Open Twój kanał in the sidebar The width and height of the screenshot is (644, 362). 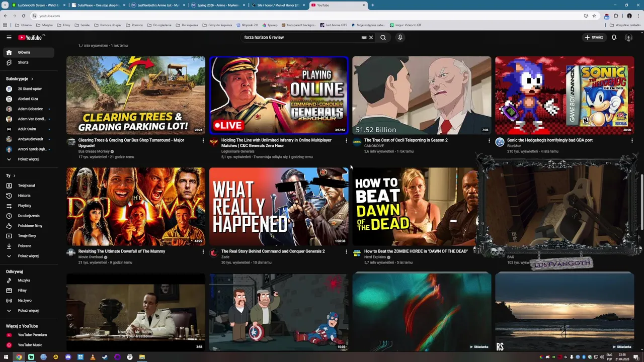pyautogui.click(x=28, y=186)
